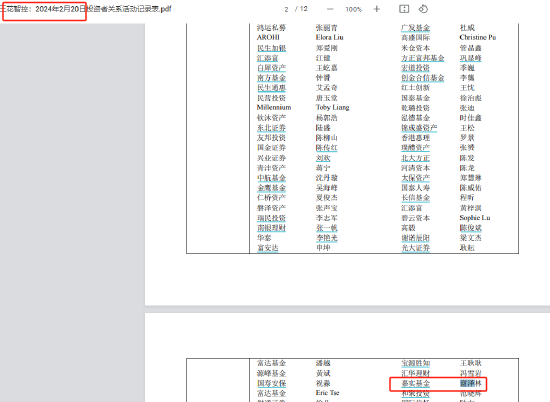Click the text '碧云资本'
The image size is (550, 402).
tap(415, 218)
